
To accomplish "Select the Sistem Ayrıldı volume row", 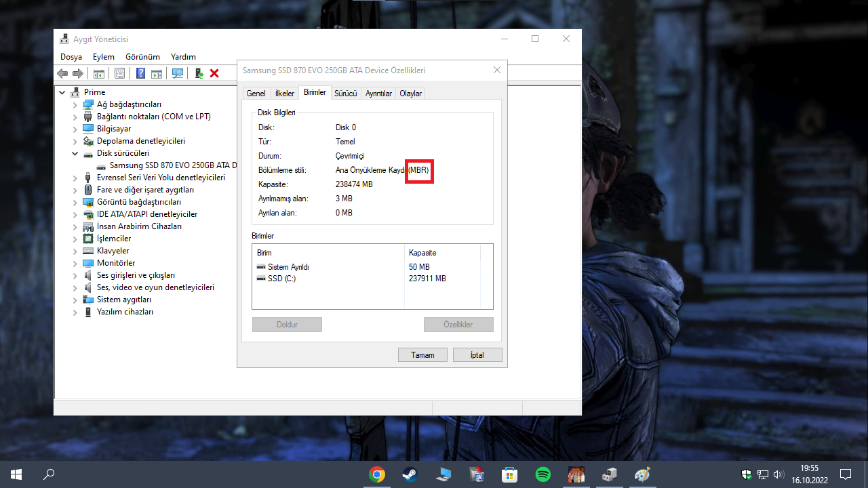I will point(372,267).
